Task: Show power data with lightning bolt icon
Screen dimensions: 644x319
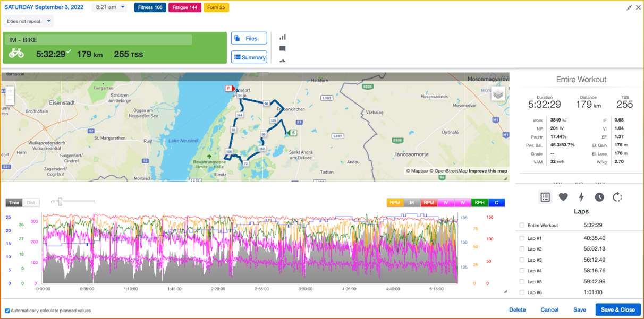Action: click(x=581, y=197)
